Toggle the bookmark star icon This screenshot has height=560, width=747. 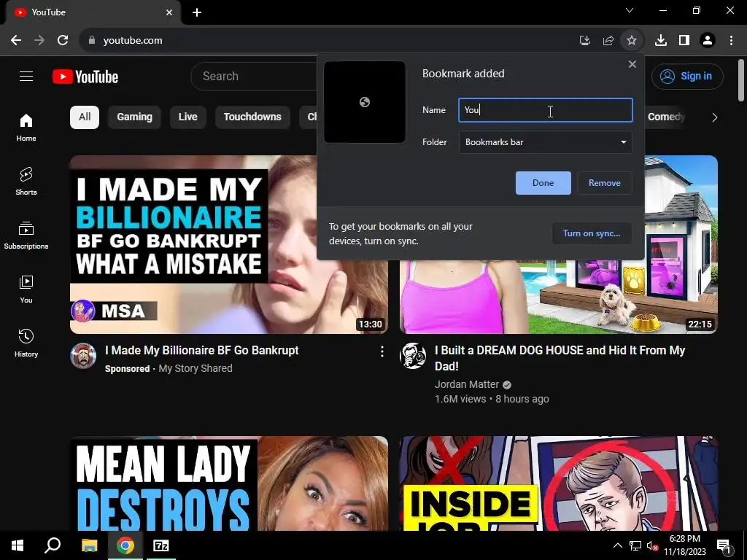click(632, 41)
